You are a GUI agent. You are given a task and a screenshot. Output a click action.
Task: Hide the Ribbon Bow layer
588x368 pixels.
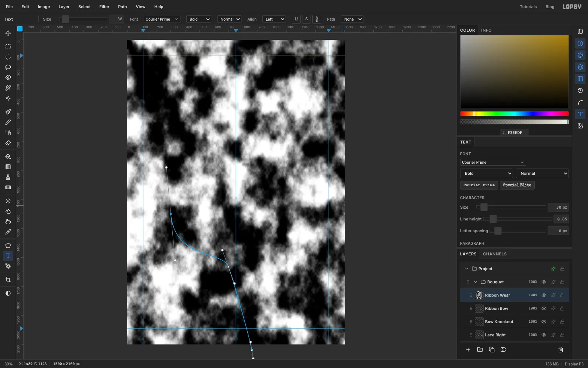pos(544,308)
